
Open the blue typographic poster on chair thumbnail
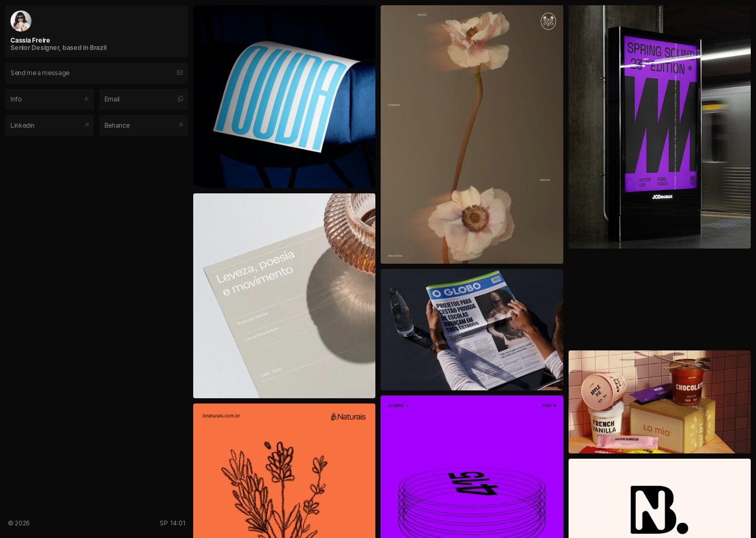(x=284, y=97)
